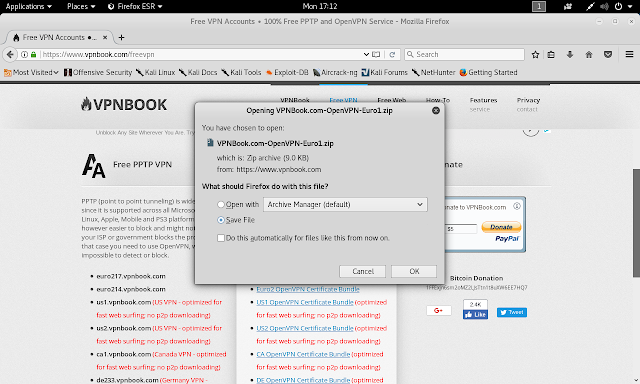
Task: Open the Applications menu
Action: point(29,6)
